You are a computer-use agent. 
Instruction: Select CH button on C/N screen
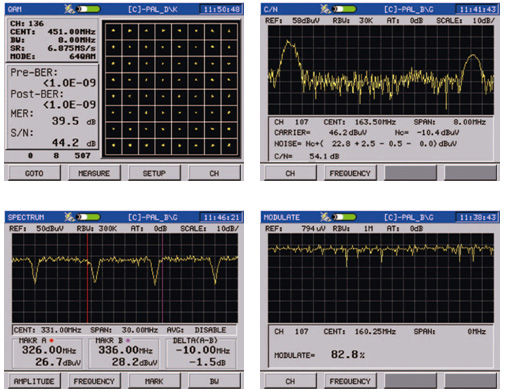point(290,173)
